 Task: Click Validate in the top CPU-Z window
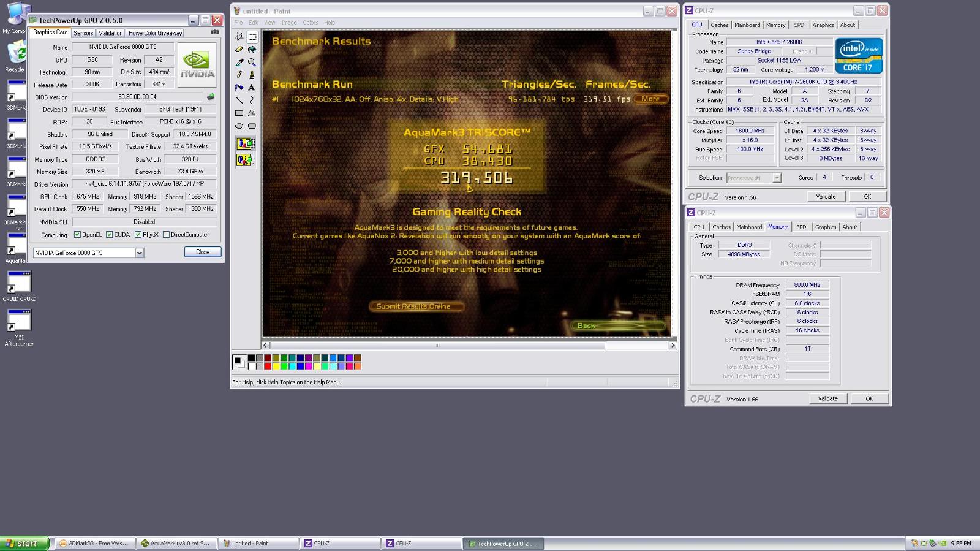(826, 196)
